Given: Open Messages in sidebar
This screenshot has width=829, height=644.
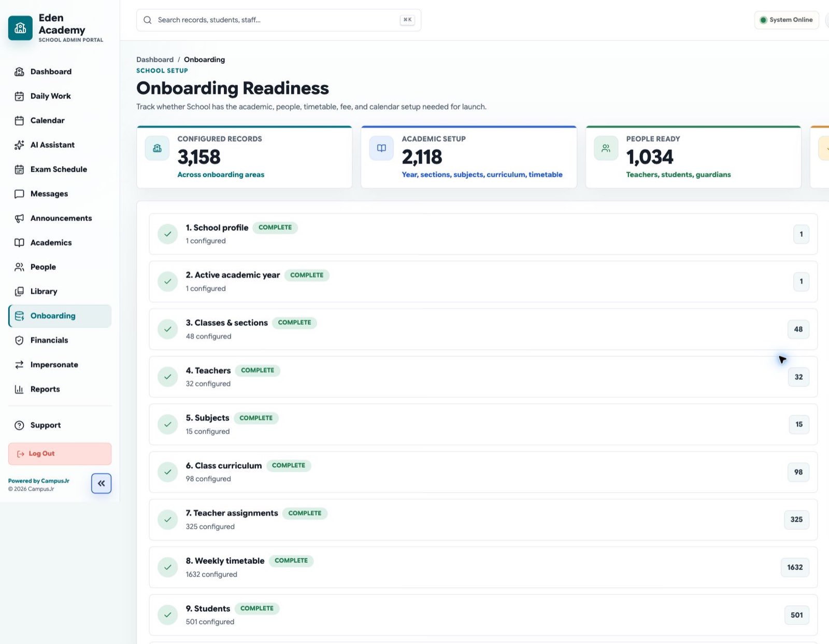Looking at the screenshot, I should (x=60, y=194).
